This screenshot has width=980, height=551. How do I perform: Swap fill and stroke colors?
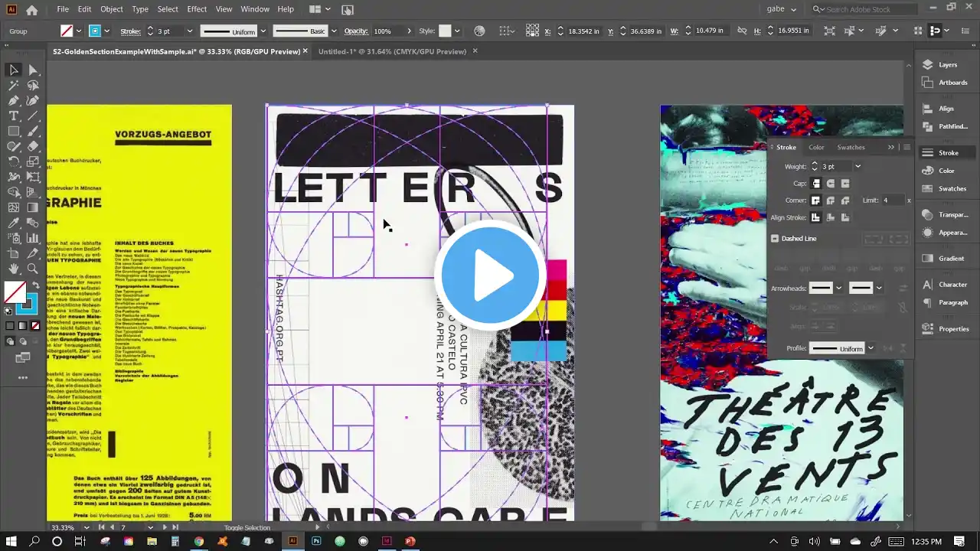coord(35,285)
